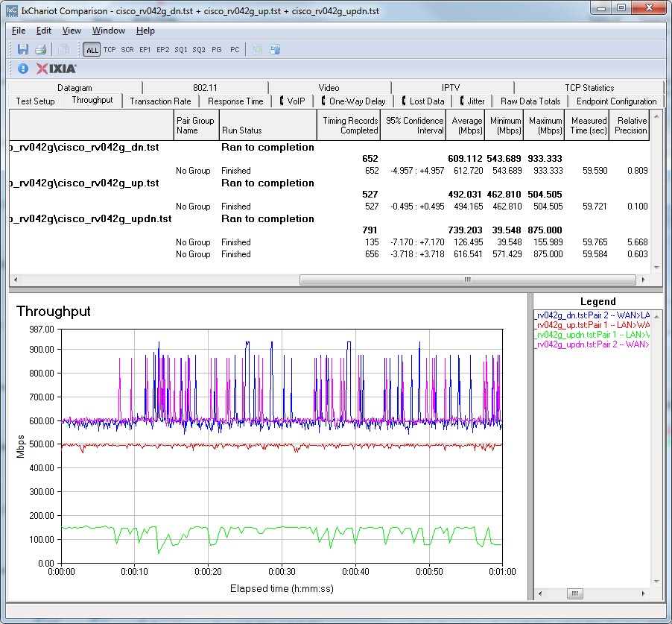Screen dimensions: 672x624
Task: Click the blue info icon beside IXIA
Action: (23, 69)
